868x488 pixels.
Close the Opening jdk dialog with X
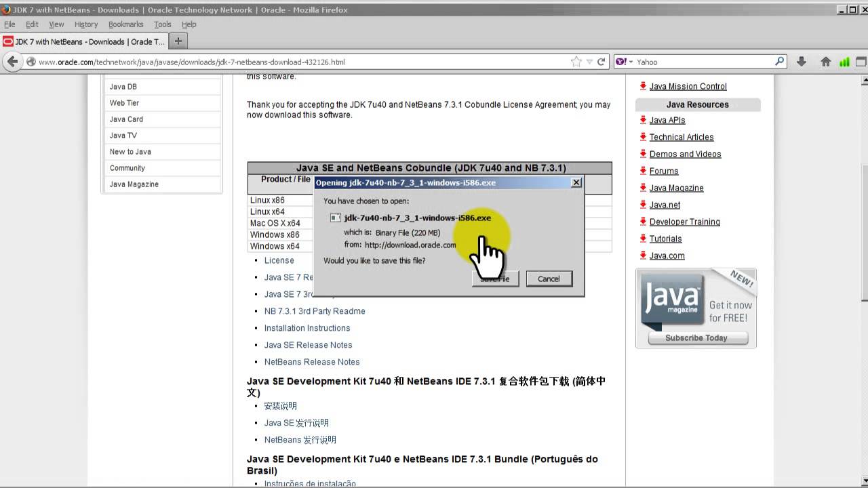(576, 182)
